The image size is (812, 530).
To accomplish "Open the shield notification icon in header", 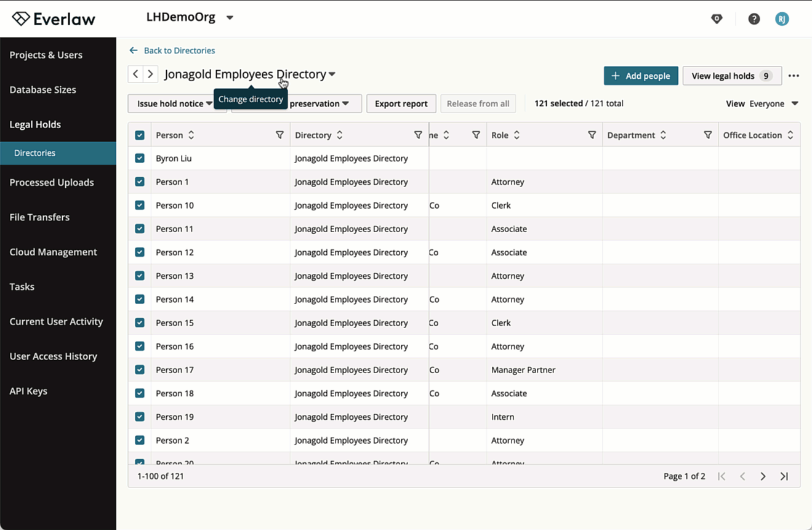I will point(717,19).
